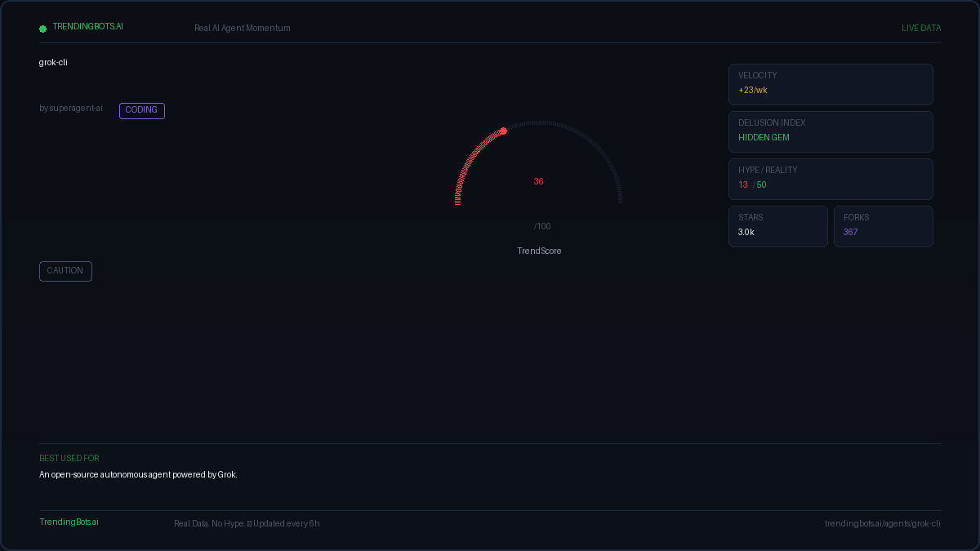
Task: Click the BEST USED FOR heading
Action: (69, 459)
